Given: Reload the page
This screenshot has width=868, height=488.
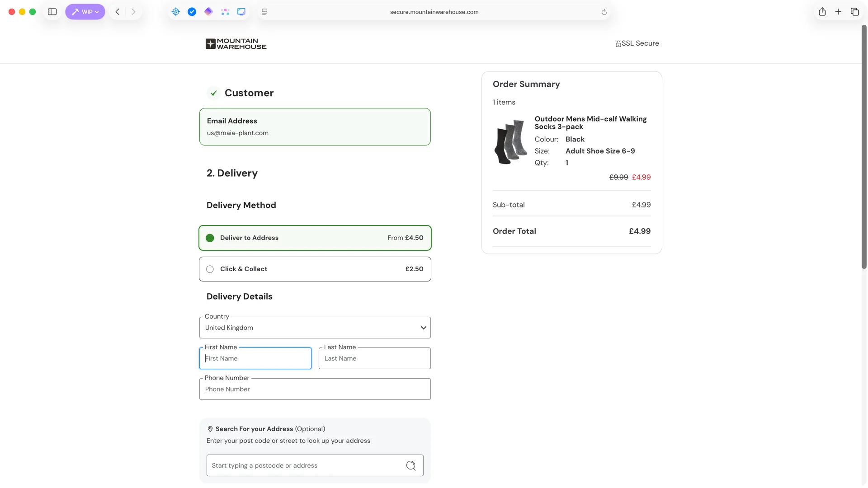Looking at the screenshot, I should pos(604,12).
